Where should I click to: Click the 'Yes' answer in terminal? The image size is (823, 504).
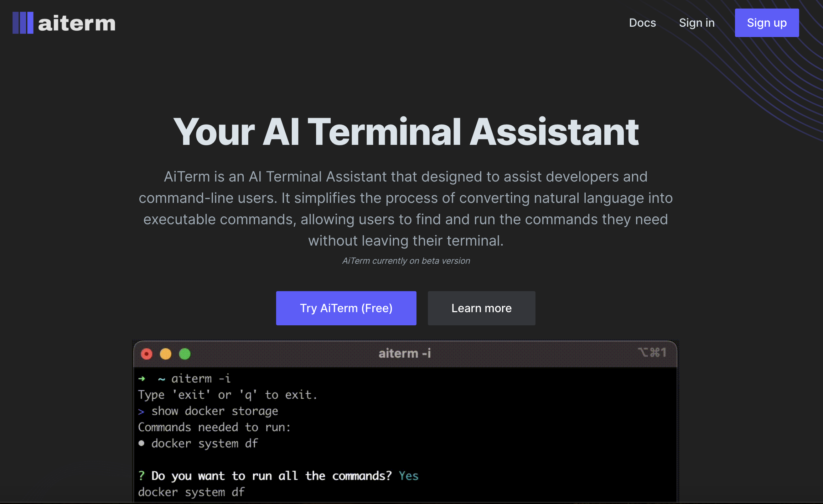pos(408,476)
